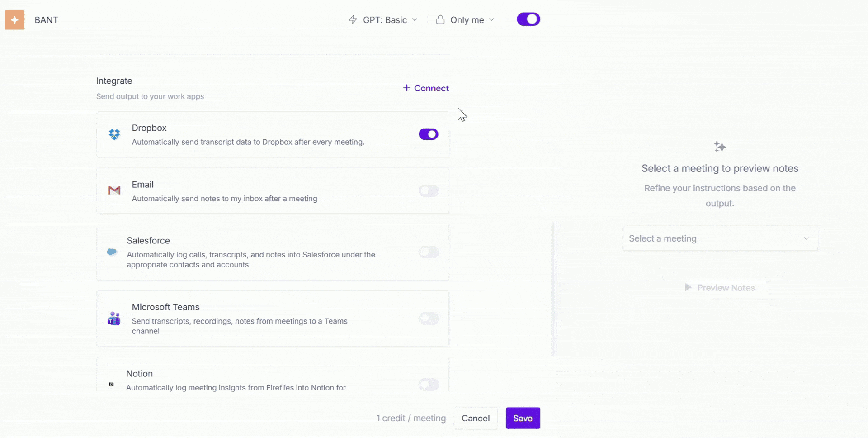
Task: Click the lightning bolt GPT icon
Action: [x=353, y=20]
